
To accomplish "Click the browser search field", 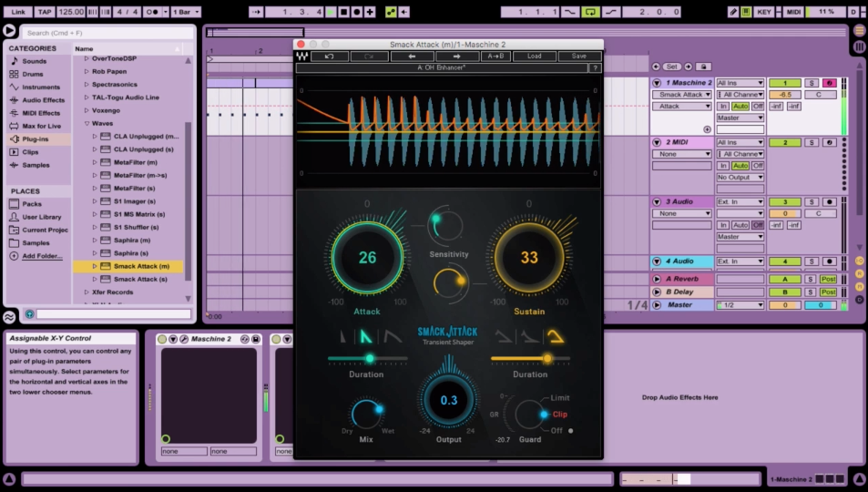I will [x=107, y=33].
